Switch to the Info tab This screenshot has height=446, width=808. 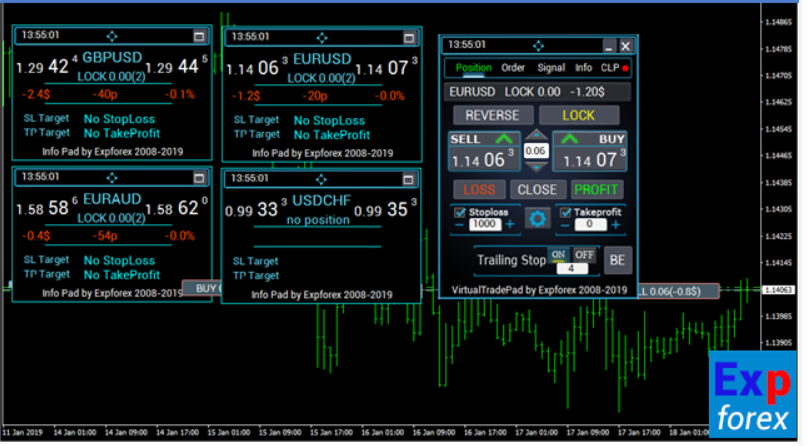click(x=583, y=68)
